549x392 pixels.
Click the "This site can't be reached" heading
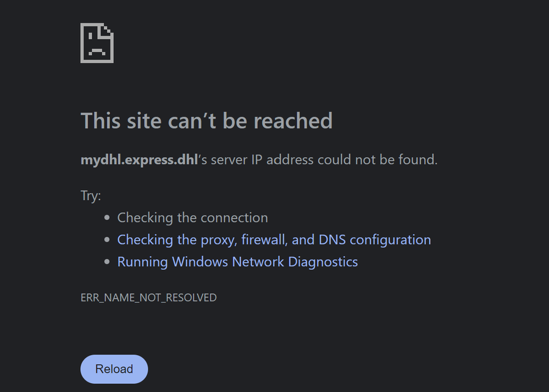(206, 120)
